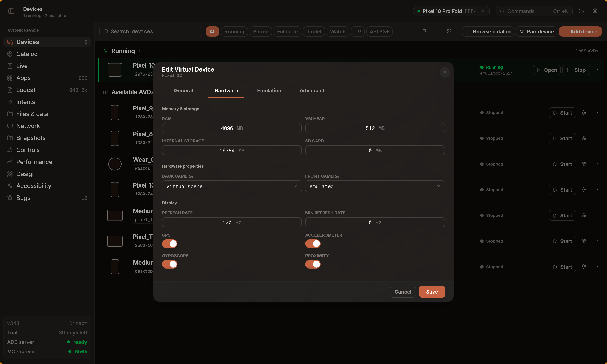This screenshot has height=364, width=607.
Task: Disable the GPS toggle
Action: (170, 244)
